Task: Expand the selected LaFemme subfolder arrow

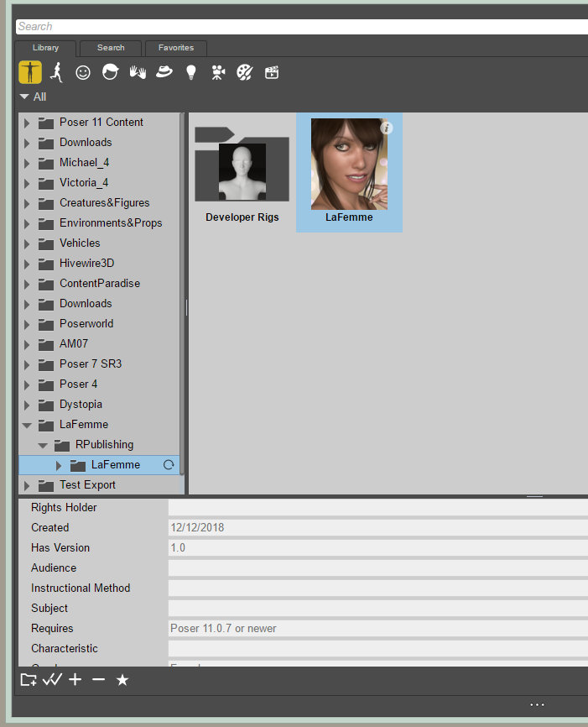Action: pyautogui.click(x=59, y=466)
